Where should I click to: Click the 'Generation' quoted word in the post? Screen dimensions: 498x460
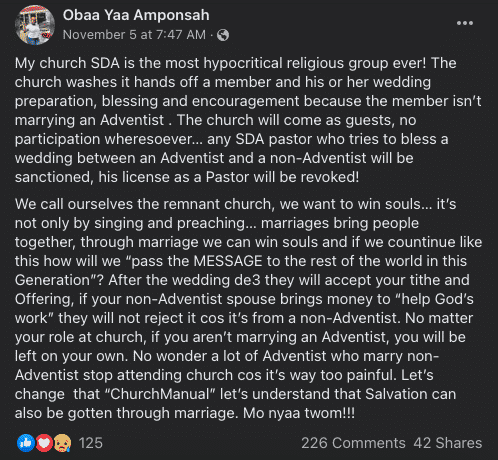(x=55, y=280)
